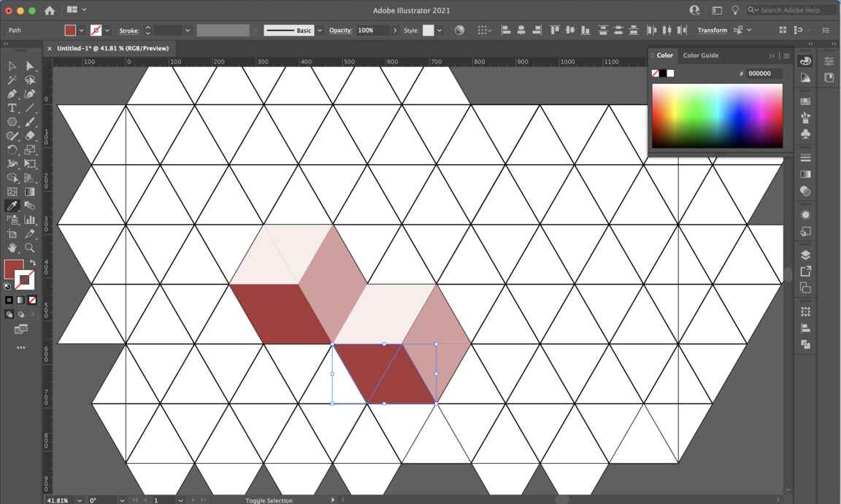Click the Recolor Artwork icon
This screenshot has height=504, width=841.
pyautogui.click(x=459, y=31)
